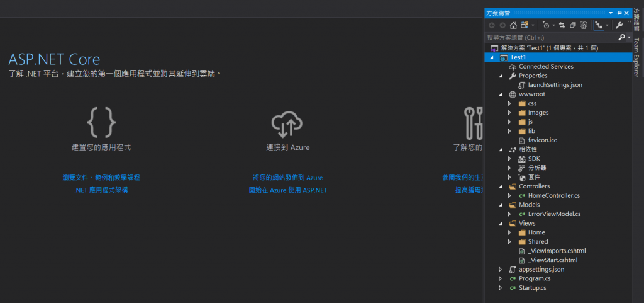This screenshot has height=303, width=644.
Task: Collapse the Test1 project node arrow
Action: 492,57
